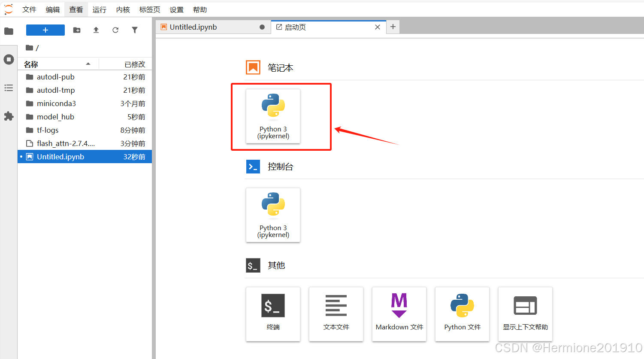Select the model_hub folder
The width and height of the screenshot is (644, 359).
tap(85, 117)
